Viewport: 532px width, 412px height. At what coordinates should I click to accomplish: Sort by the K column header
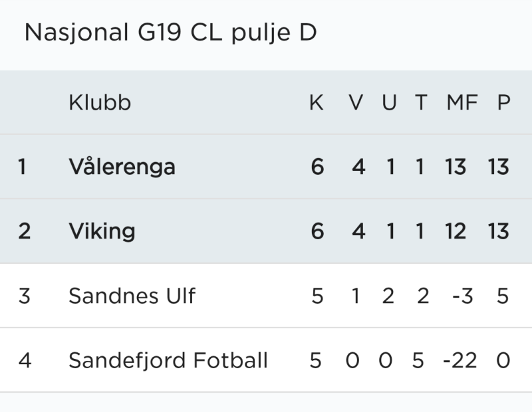(317, 103)
